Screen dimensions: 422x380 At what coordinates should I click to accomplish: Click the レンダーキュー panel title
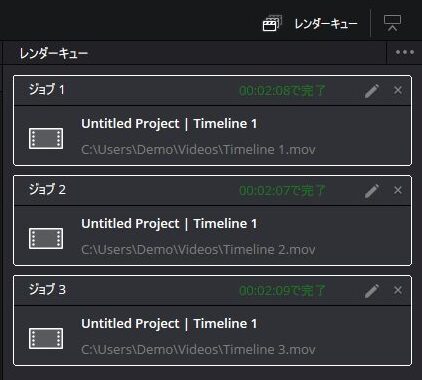tap(54, 53)
